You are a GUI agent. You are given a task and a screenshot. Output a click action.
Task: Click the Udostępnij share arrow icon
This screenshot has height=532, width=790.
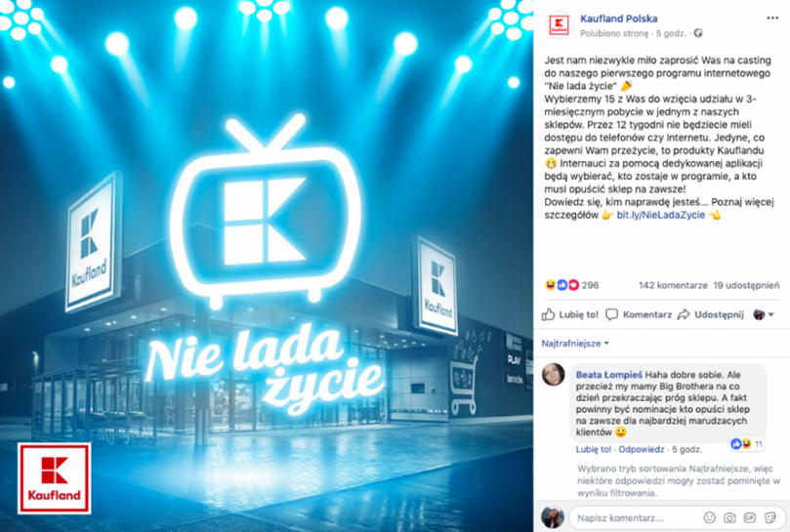click(684, 315)
